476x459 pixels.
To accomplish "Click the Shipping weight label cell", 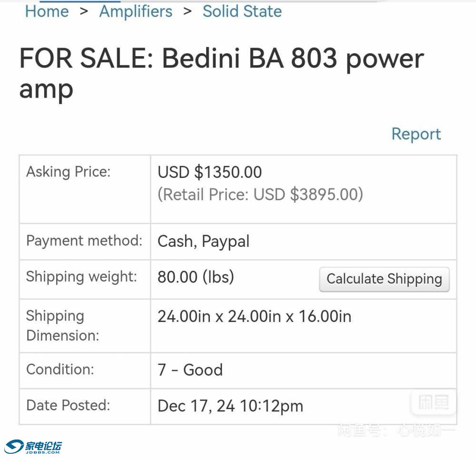I will 85,279.
